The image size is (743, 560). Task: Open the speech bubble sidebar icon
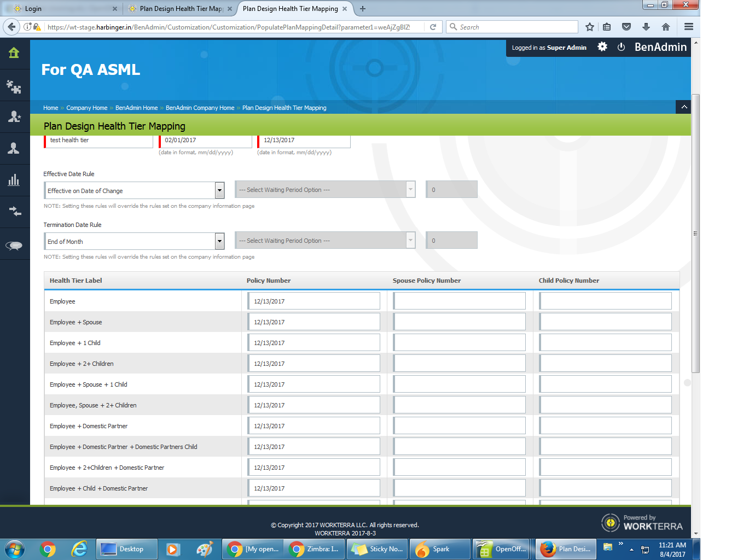click(x=14, y=246)
